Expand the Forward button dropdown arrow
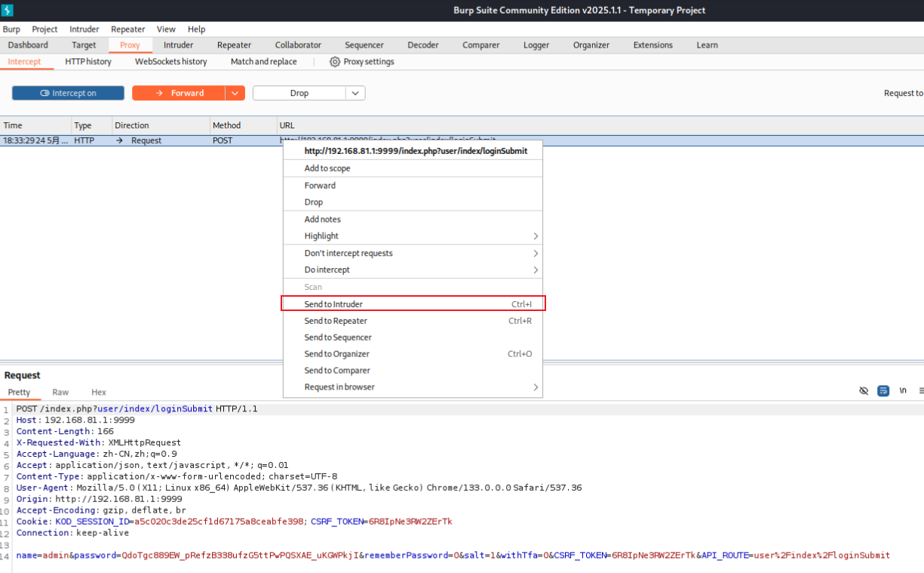Viewport: 924px width, 573px height. [235, 93]
